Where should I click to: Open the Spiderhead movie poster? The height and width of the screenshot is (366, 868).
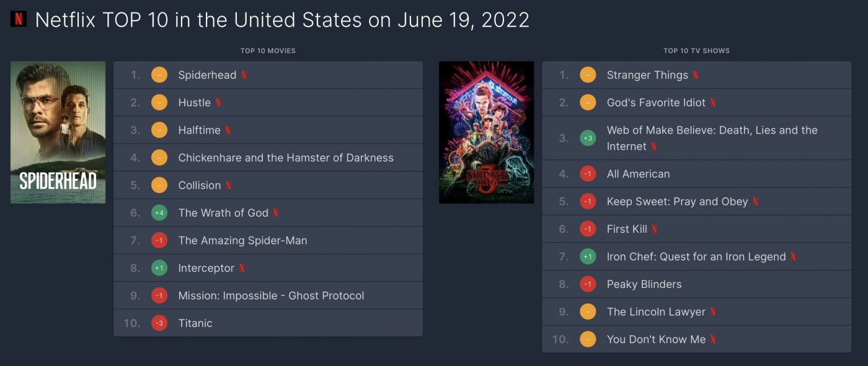pos(58,132)
